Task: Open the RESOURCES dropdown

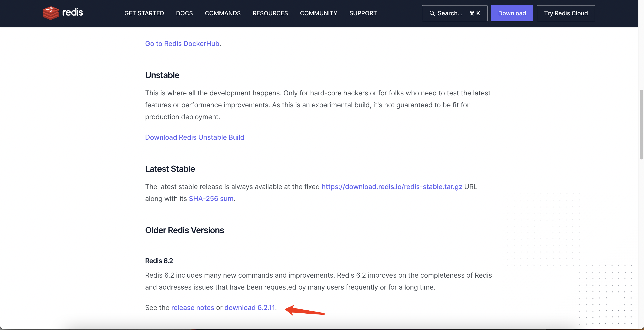Action: (x=270, y=13)
